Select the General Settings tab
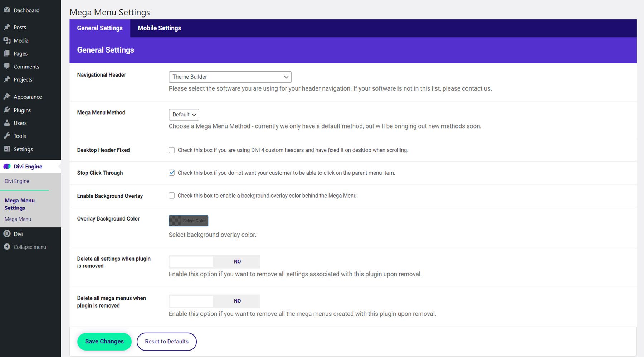 click(x=99, y=28)
